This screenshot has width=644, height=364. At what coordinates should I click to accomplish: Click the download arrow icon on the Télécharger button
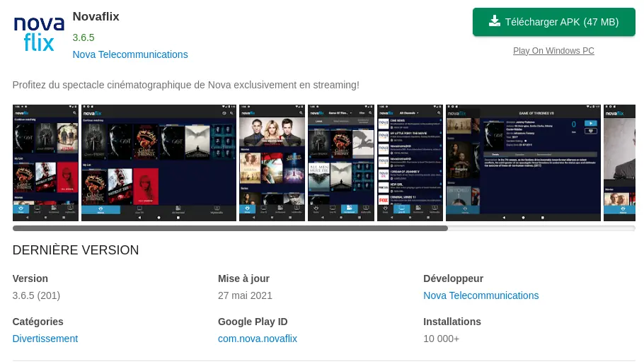pos(495,21)
